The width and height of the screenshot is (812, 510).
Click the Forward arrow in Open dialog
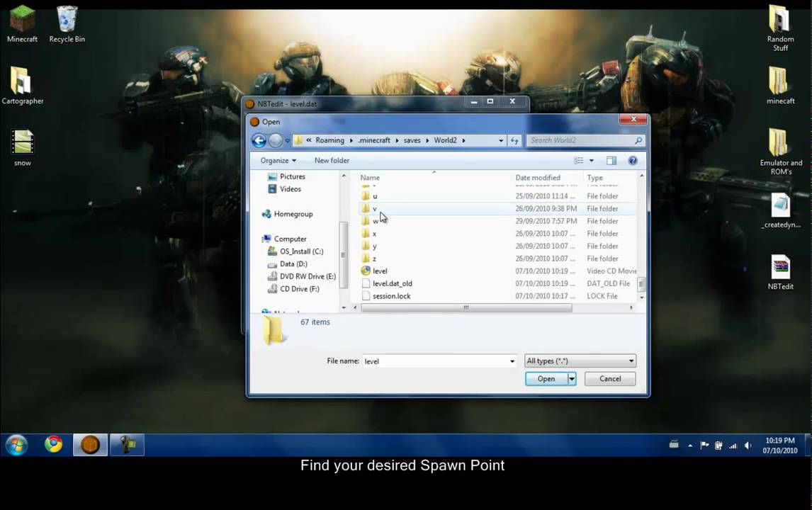276,140
